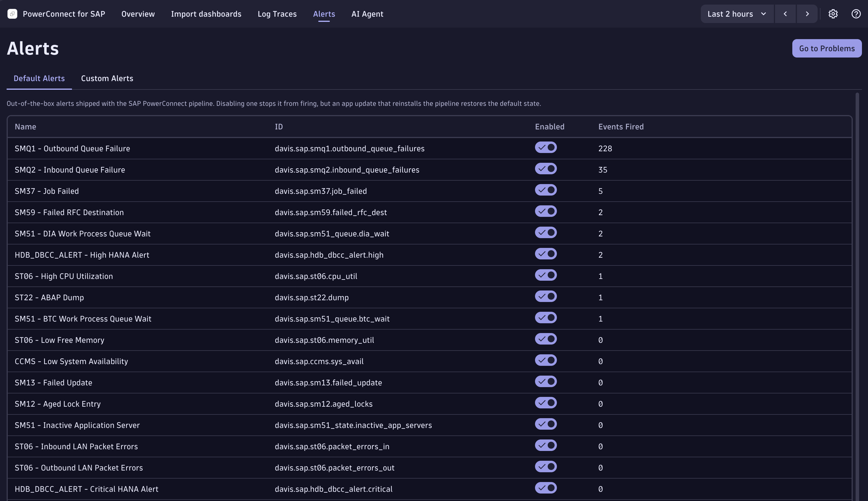868x501 pixels.
Task: Click the page vertical scrollbar
Action: (857, 297)
